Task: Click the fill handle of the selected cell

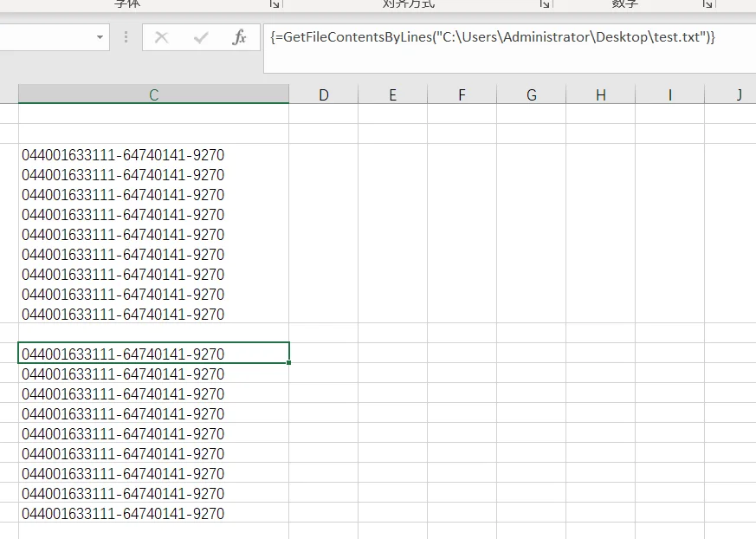Action: pyautogui.click(x=288, y=362)
